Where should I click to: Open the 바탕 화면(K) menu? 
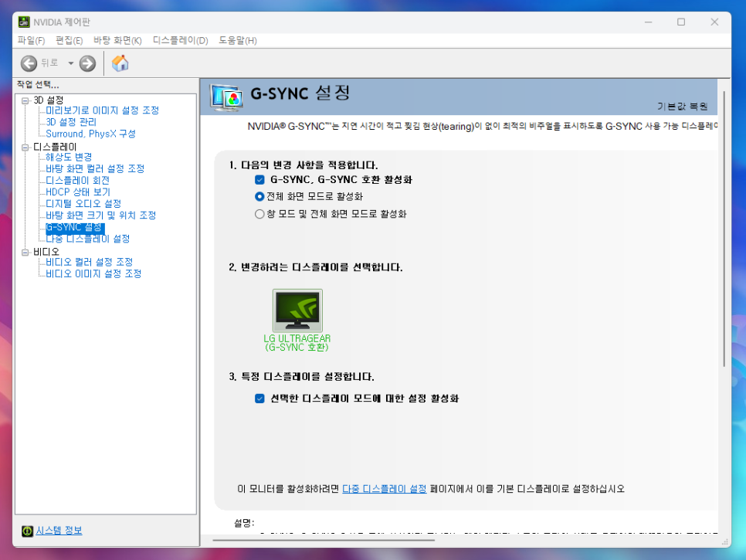click(117, 40)
